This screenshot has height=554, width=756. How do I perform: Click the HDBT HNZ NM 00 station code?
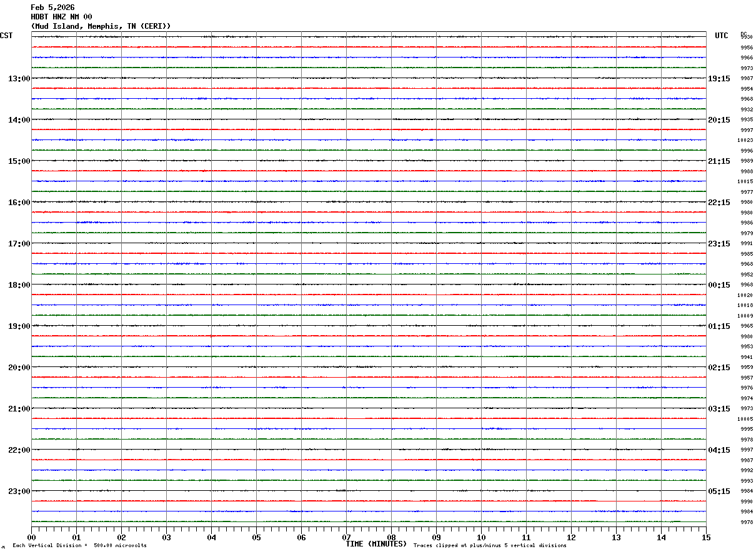point(61,17)
